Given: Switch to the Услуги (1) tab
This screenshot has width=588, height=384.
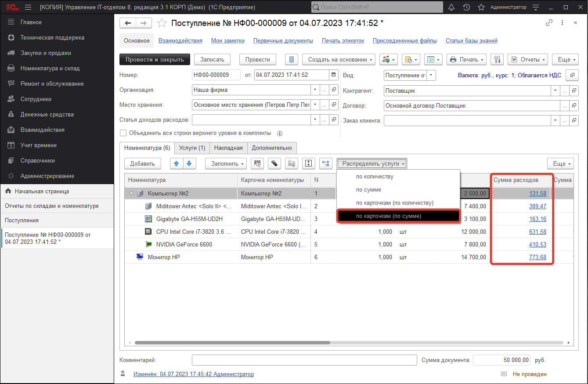Looking at the screenshot, I should (192, 148).
